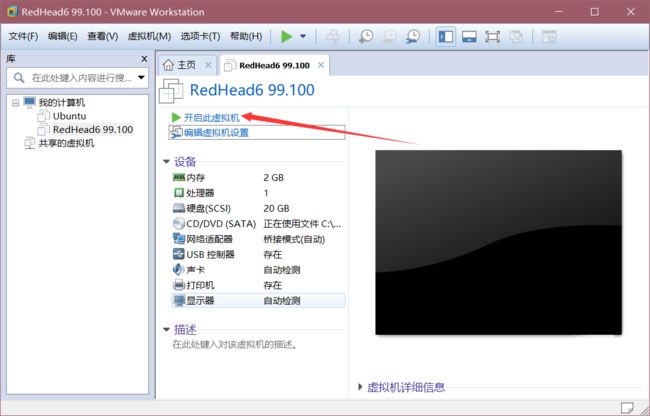This screenshot has height=416, width=650.
Task: Open the power options dropdown arrow
Action: pos(303,36)
